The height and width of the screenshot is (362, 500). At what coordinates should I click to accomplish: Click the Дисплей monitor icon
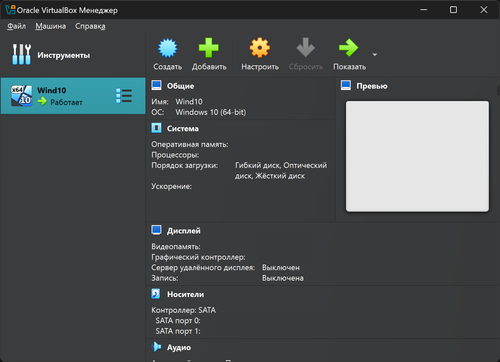[x=156, y=230]
